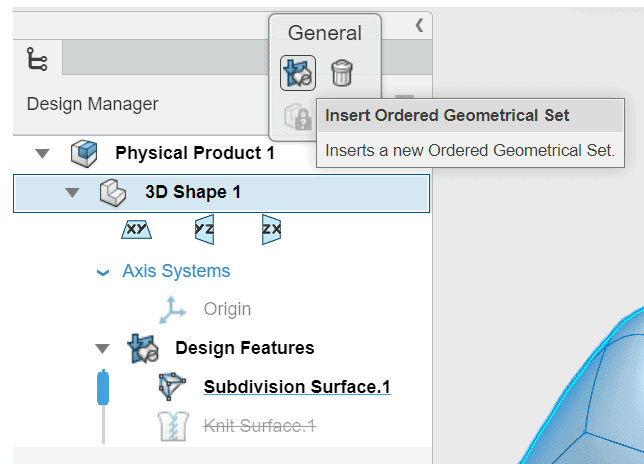Screen dimensions: 644x464
Task: Collapse the 3D Shape 1 node
Action: pyautogui.click(x=72, y=192)
